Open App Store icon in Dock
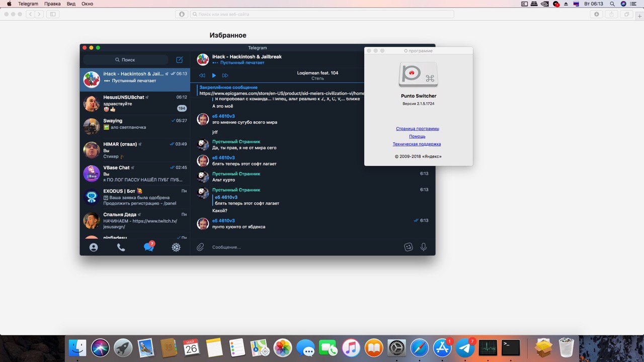The width and height of the screenshot is (644, 362). click(x=442, y=347)
